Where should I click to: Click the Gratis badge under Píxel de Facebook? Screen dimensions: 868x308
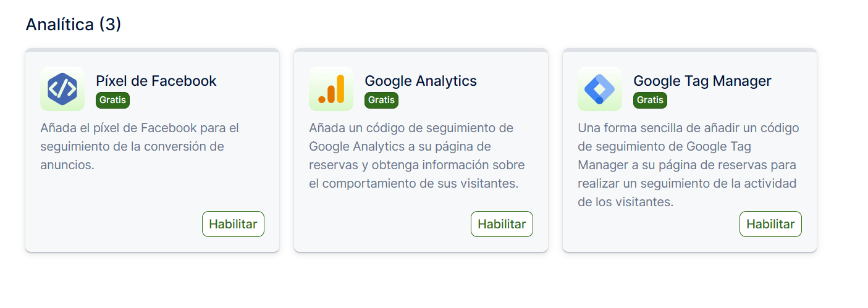112,100
